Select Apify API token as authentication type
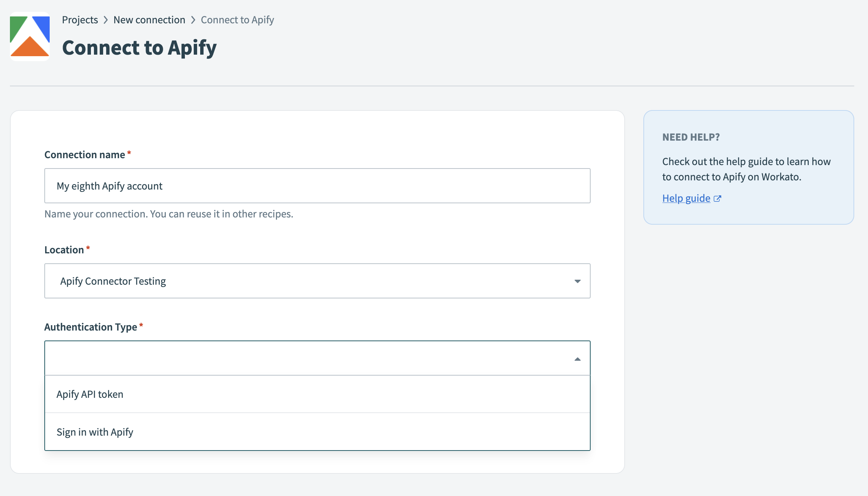 click(x=90, y=394)
